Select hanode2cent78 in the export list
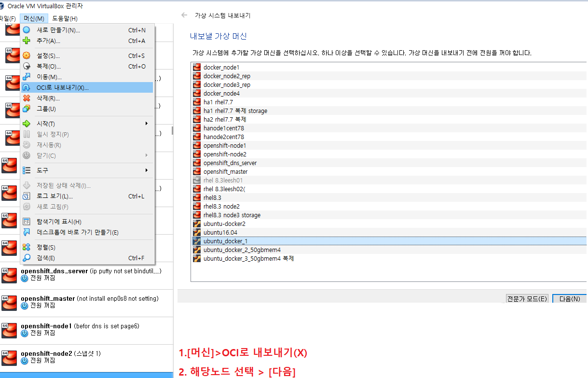The image size is (588, 378). (389, 137)
